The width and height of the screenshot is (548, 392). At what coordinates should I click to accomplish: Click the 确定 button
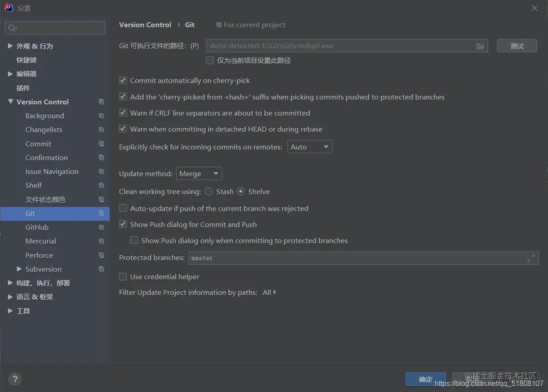click(x=426, y=380)
